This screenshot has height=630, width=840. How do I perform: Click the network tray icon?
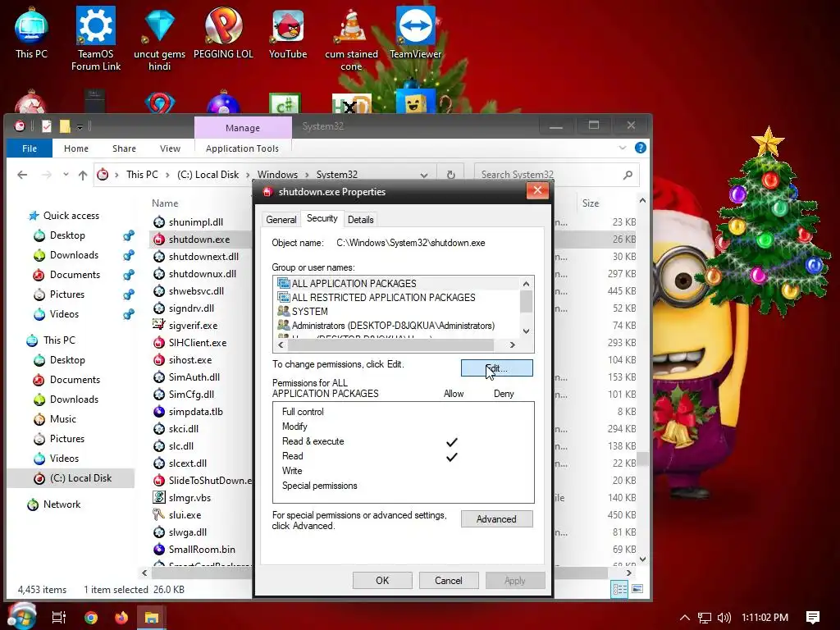(705, 618)
